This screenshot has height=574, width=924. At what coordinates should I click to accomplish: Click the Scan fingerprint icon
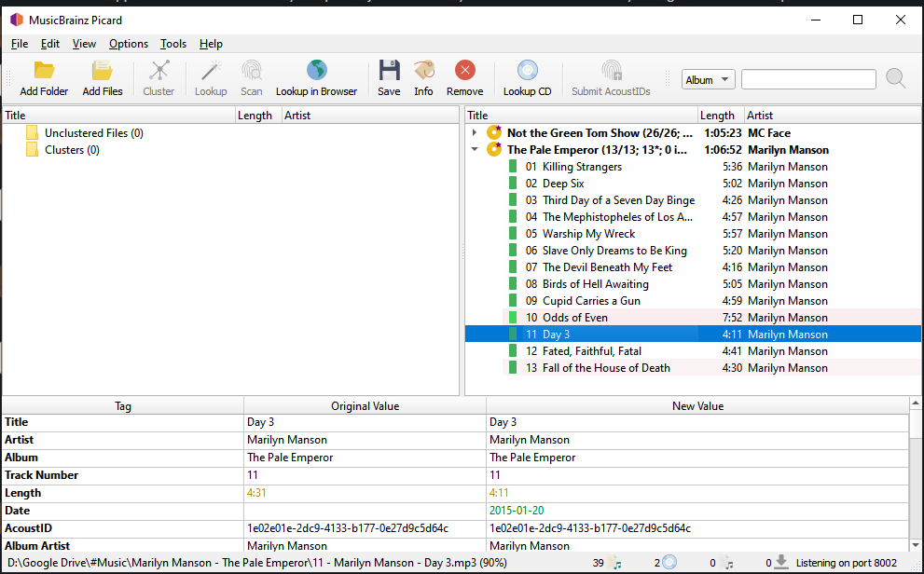tap(252, 71)
